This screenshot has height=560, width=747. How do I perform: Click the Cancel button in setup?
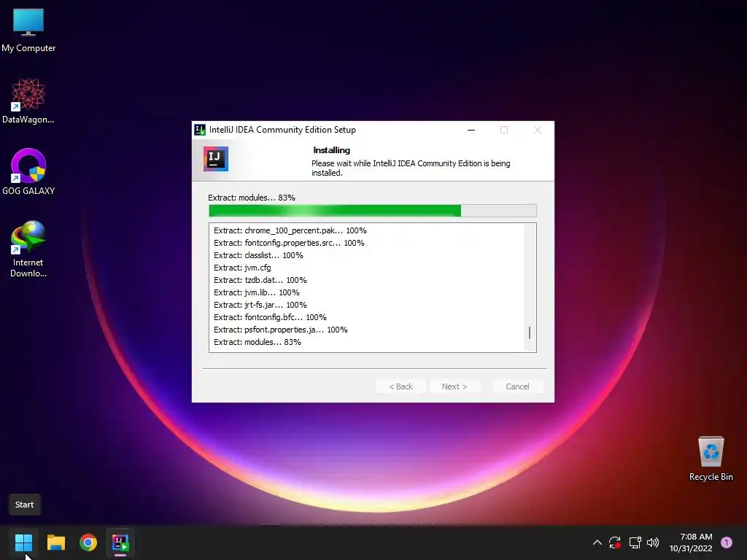[x=517, y=386]
